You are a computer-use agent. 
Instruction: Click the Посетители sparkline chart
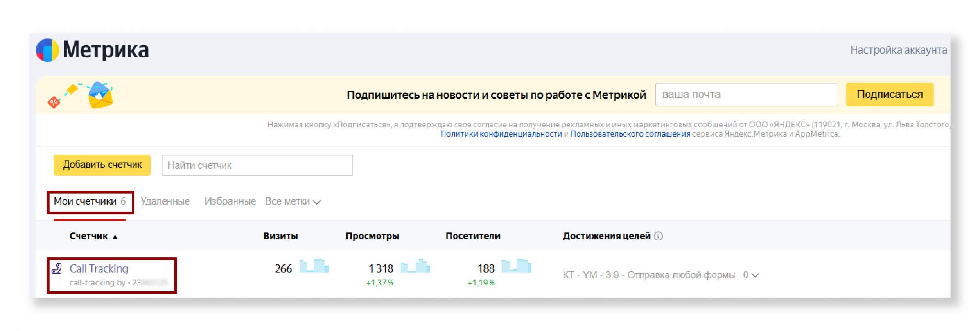pyautogui.click(x=516, y=265)
